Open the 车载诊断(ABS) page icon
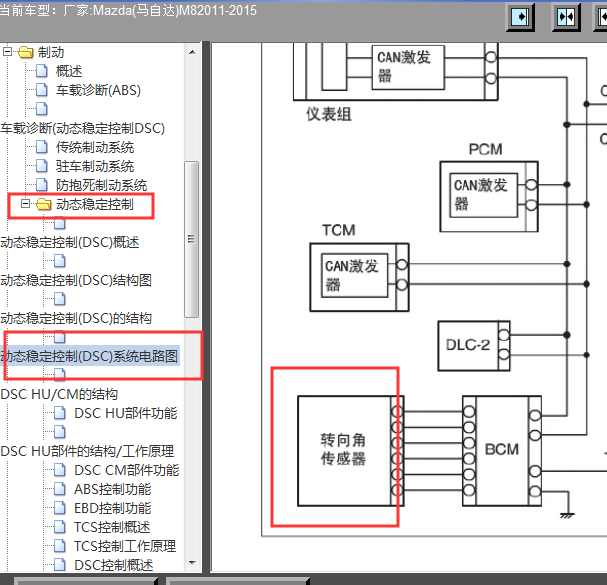The height and width of the screenshot is (585, 607). (x=41, y=90)
